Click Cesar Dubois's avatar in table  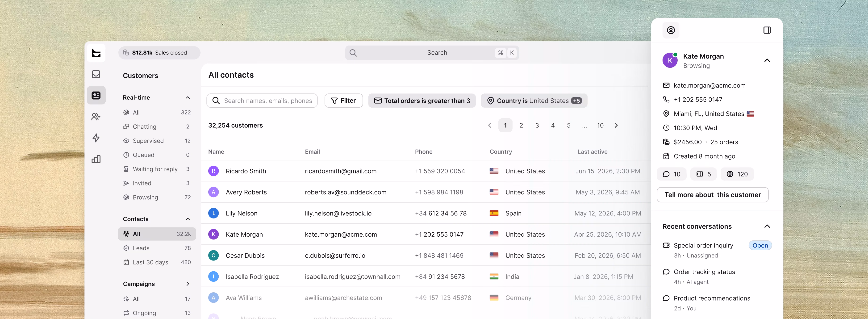(x=213, y=255)
